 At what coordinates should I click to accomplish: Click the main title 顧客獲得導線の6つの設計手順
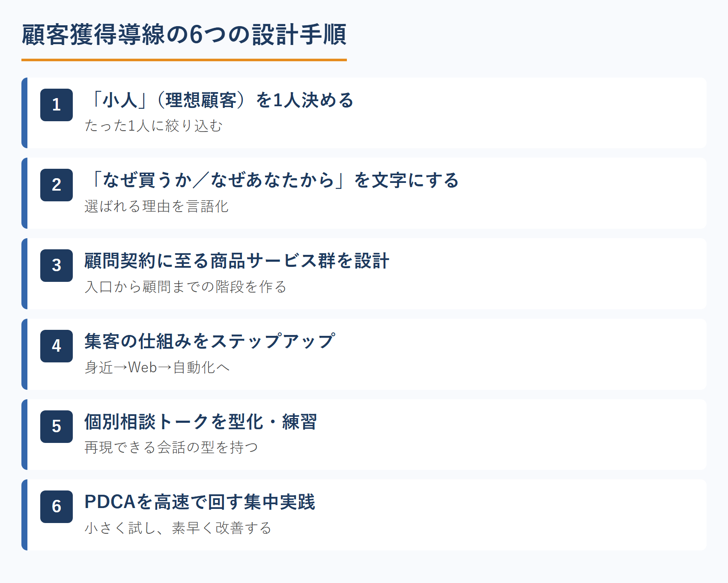coord(184,35)
